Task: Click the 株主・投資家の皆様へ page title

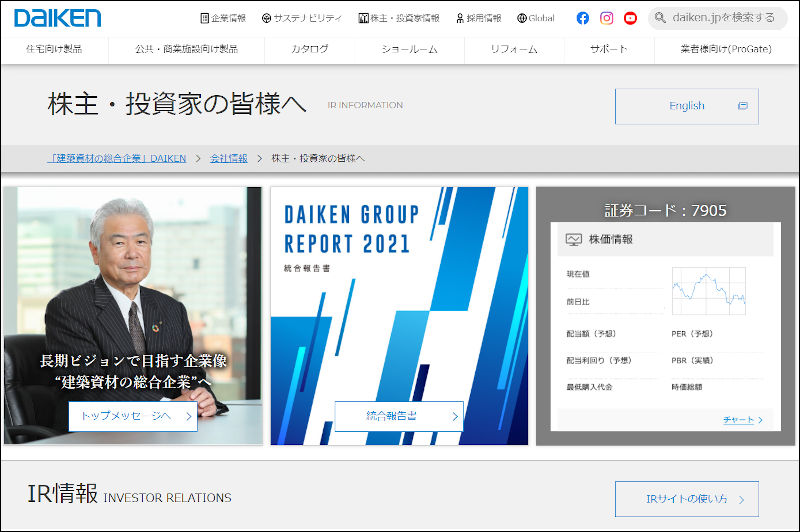Action: click(177, 104)
